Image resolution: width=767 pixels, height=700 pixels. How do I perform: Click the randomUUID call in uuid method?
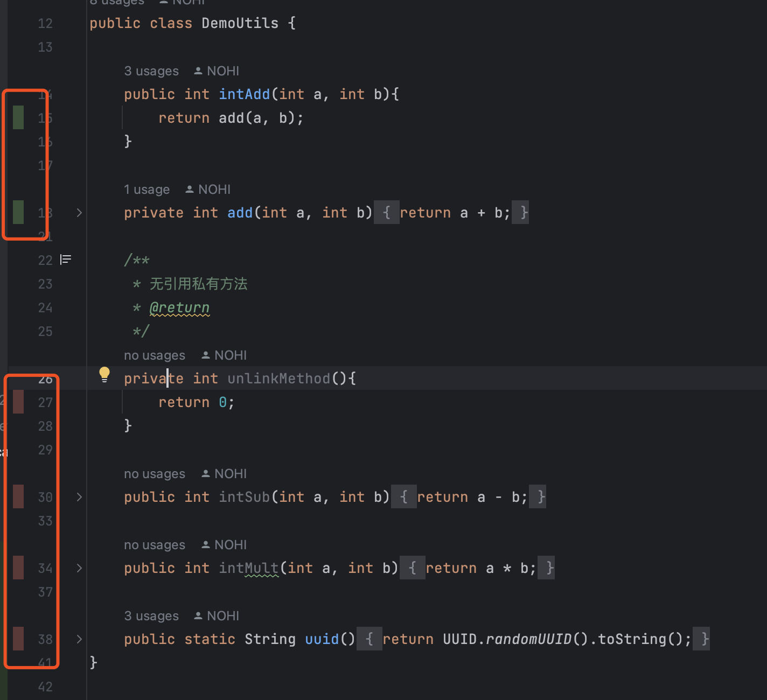point(529,639)
